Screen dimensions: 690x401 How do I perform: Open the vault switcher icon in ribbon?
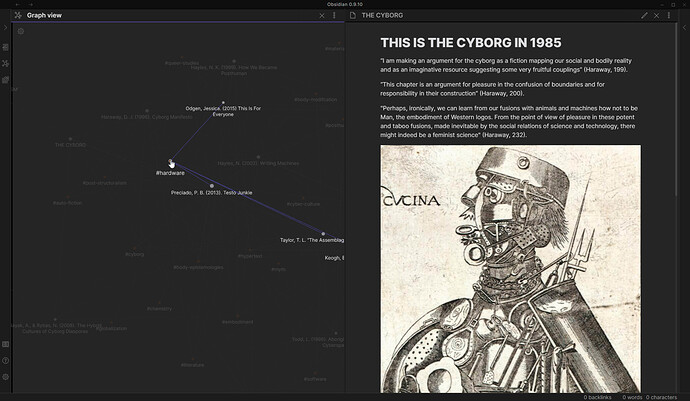[5, 344]
